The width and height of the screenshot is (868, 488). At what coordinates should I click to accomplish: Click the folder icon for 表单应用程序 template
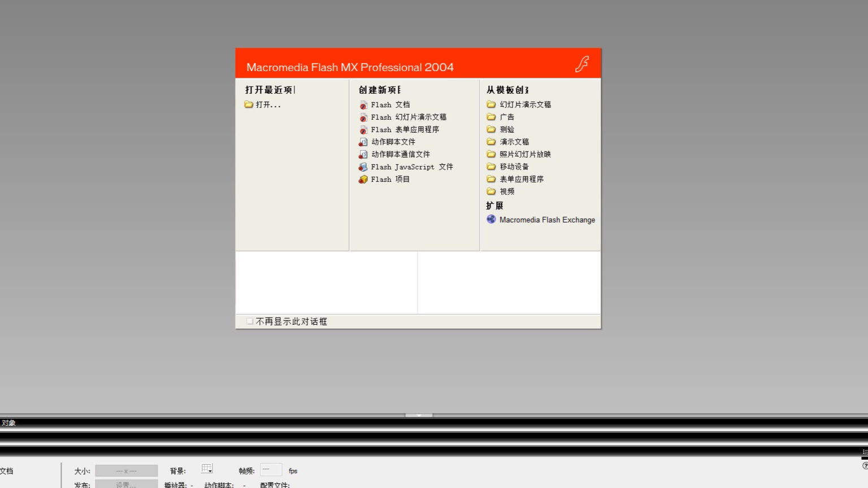pos(491,179)
